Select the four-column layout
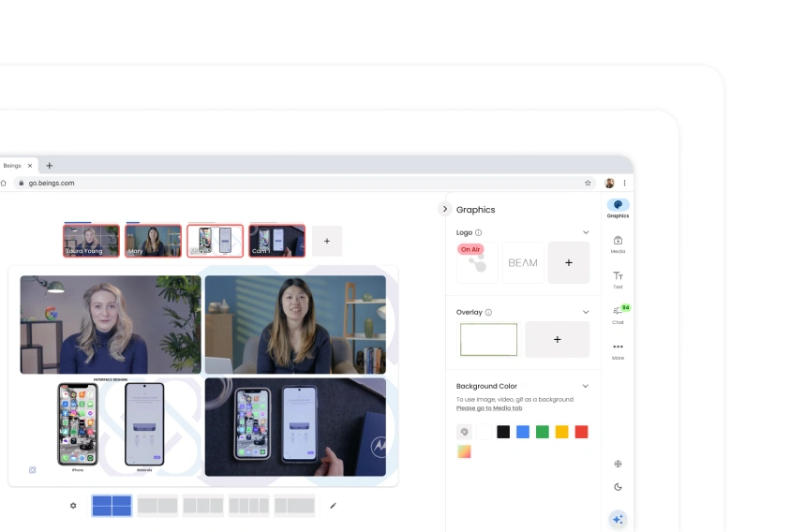The image size is (790, 532). 249,505
